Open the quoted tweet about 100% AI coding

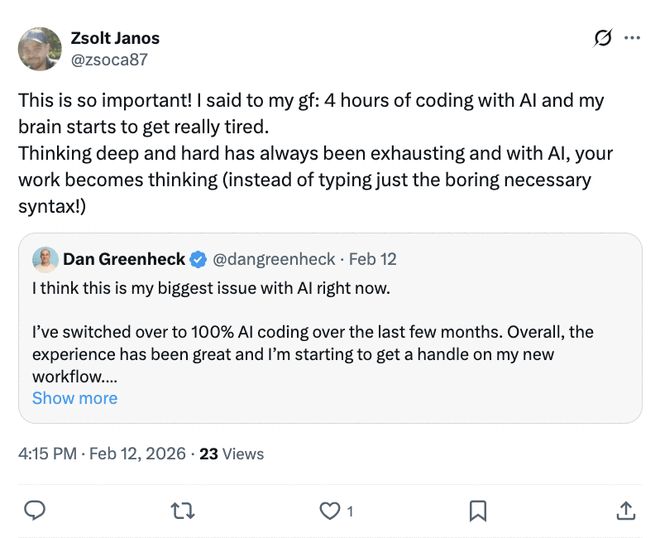330,340
